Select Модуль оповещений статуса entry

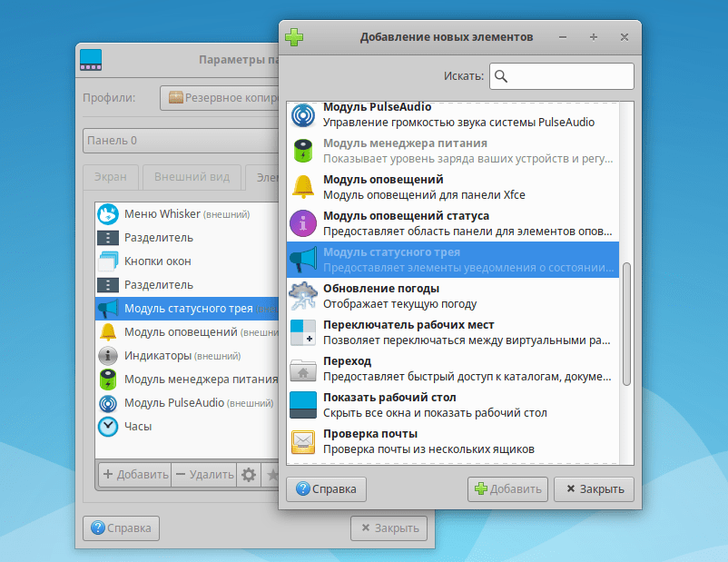pyautogui.click(x=453, y=223)
